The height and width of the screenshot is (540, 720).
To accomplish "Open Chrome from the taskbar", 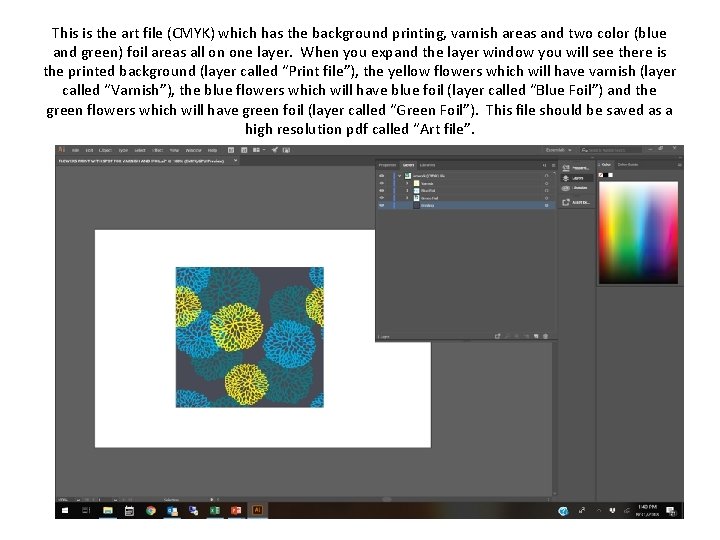I will (x=151, y=510).
